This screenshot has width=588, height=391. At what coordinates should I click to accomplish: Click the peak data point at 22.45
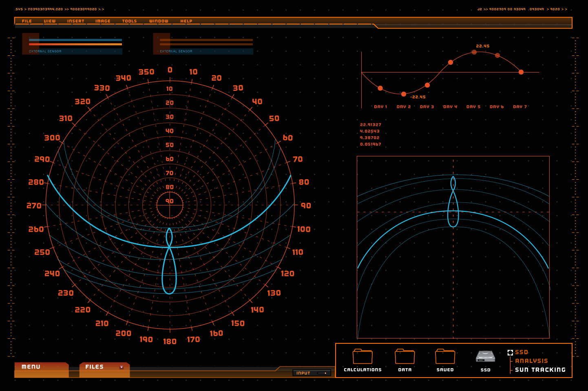tap(474, 52)
